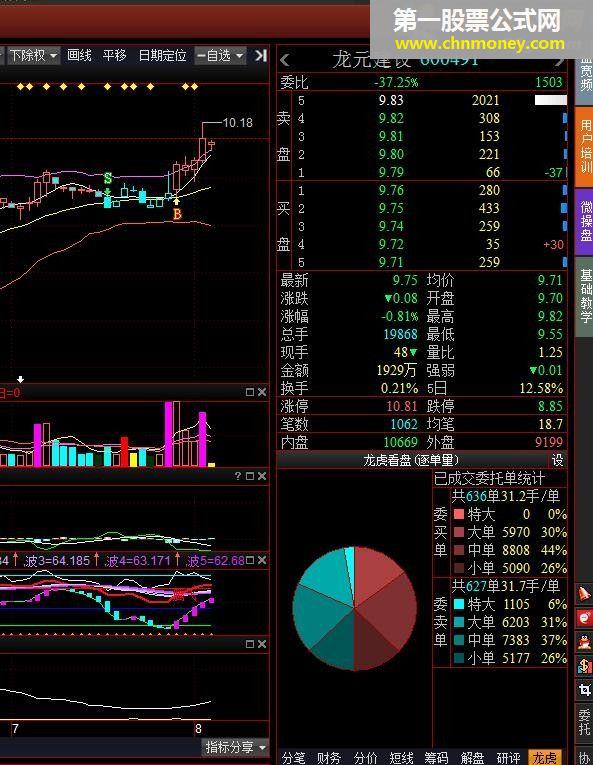The width and height of the screenshot is (593, 765).
Task: Click month marker 7 on the time axis
Action: (x=15, y=729)
